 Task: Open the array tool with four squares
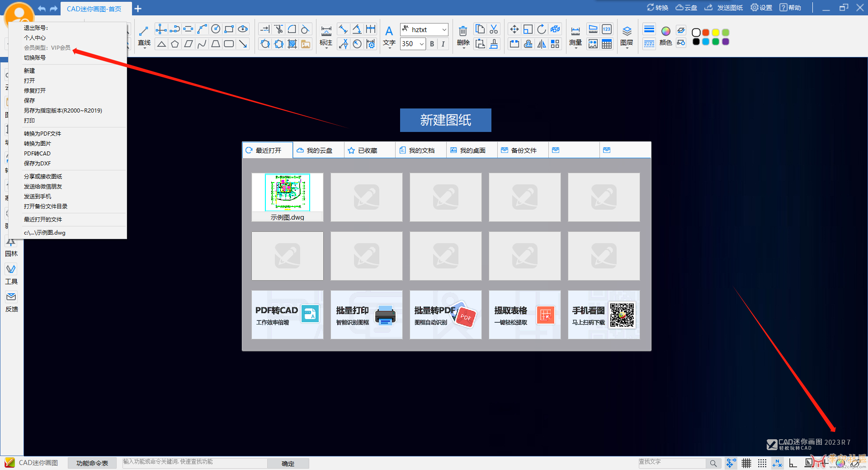[555, 44]
